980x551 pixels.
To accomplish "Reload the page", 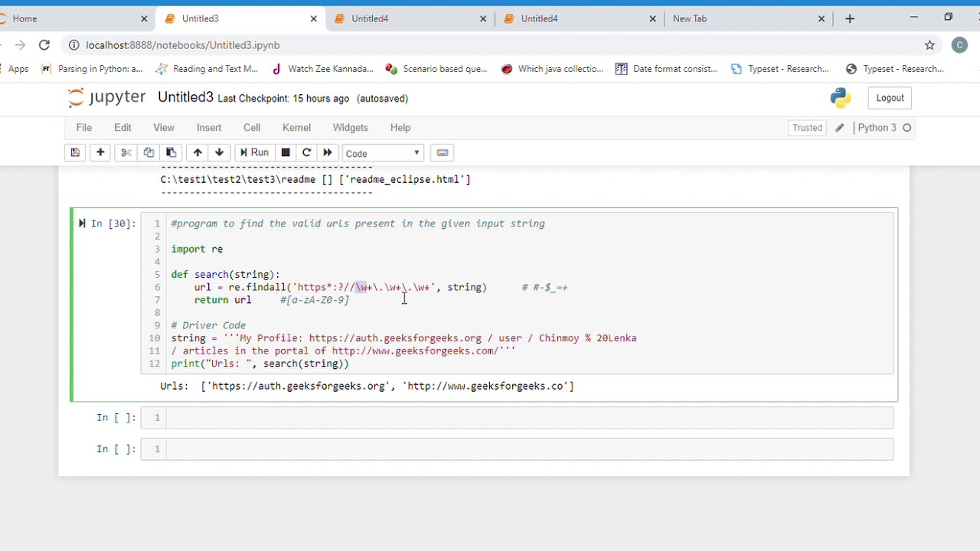I will click(x=44, y=45).
